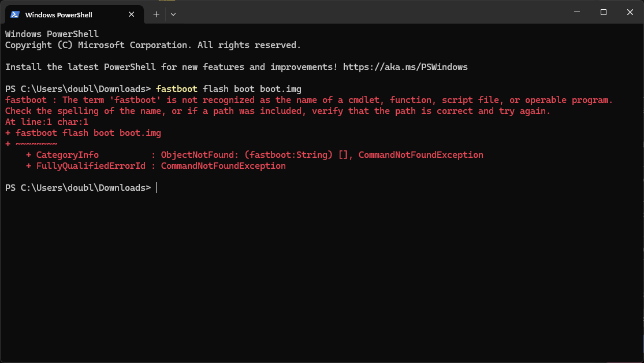This screenshot has height=363, width=644.
Task: Click the 'Copyright (C) Microsoft Corporation' line
Action: click(153, 45)
